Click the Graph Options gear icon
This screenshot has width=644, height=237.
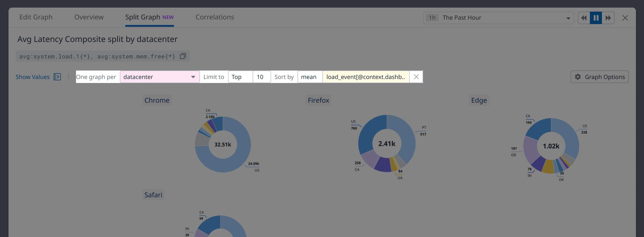[578, 77]
